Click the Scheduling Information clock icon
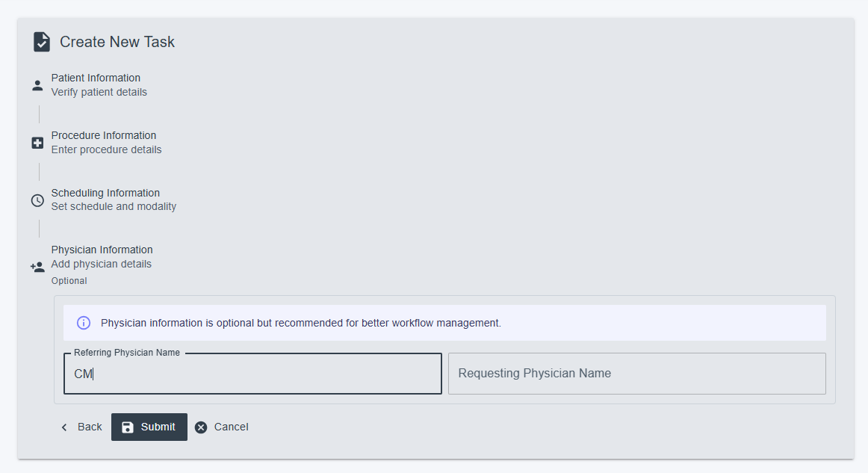This screenshot has width=868, height=473. (37, 200)
